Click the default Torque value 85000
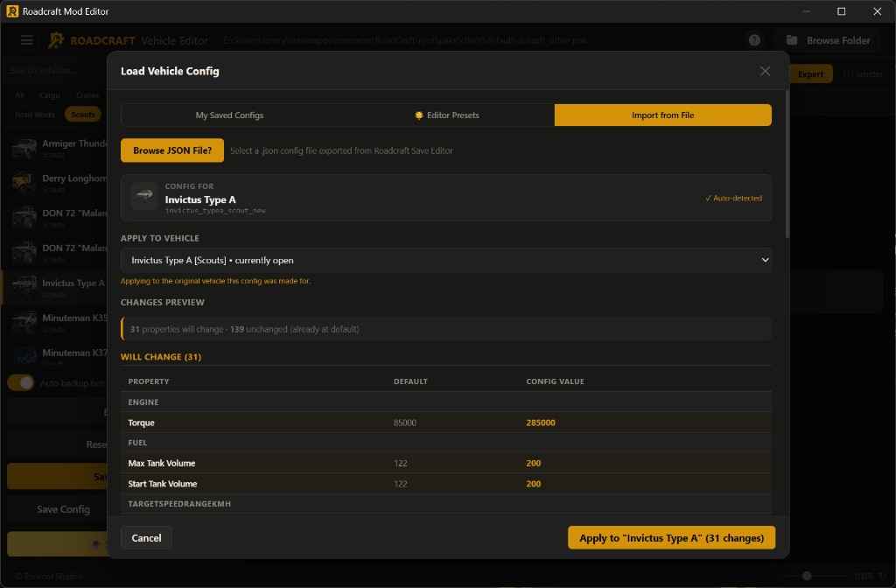This screenshot has height=588, width=896. (404, 423)
